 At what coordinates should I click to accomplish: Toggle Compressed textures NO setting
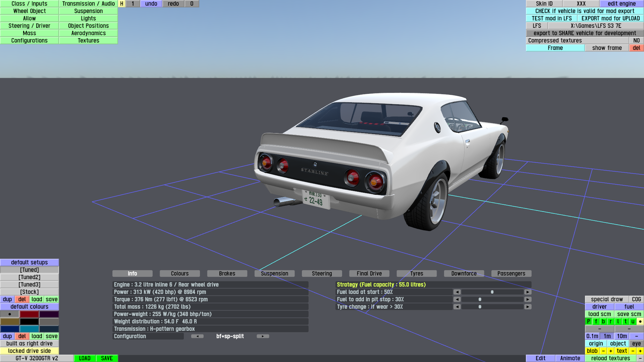tap(636, 41)
